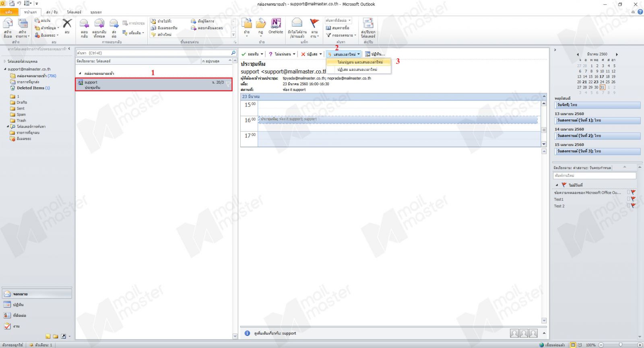Open Contacts (ที่ติดต่อ) in the navigation pane
This screenshot has width=644, height=348.
[19, 315]
